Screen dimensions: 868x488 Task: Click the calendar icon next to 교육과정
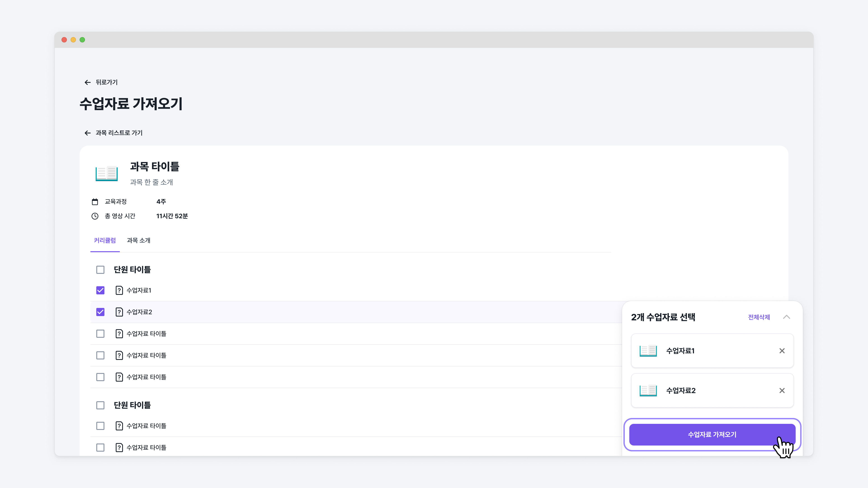(95, 202)
